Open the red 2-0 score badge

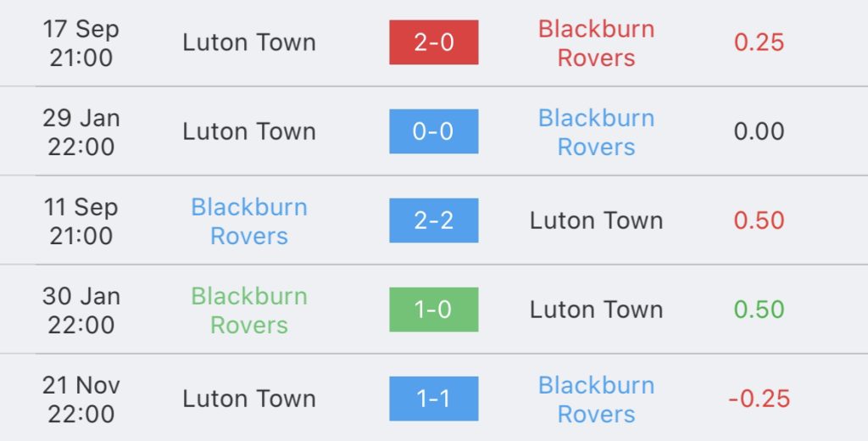[x=433, y=42]
